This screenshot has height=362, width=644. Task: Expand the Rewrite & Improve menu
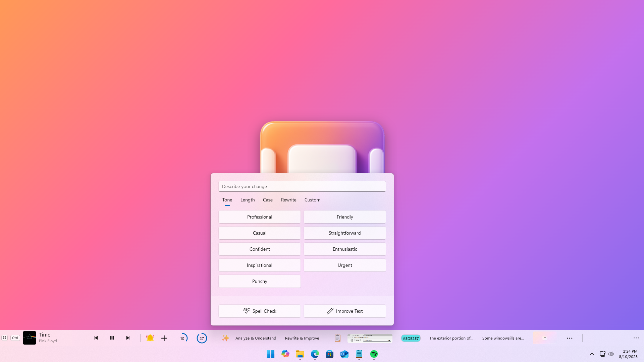point(302,338)
